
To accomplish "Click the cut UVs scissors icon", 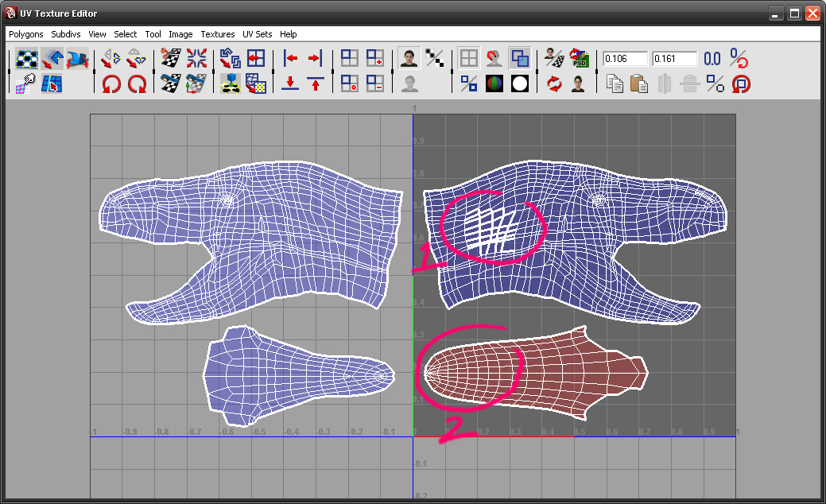I will [171, 58].
